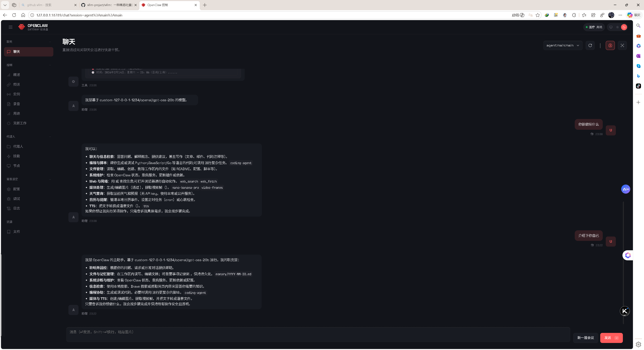
Task: Select the 聊天 chat menu item
Action: pos(29,51)
